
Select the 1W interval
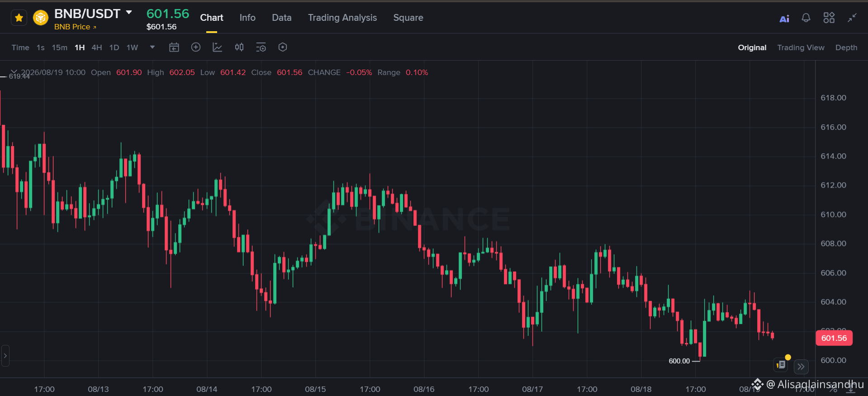[132, 47]
